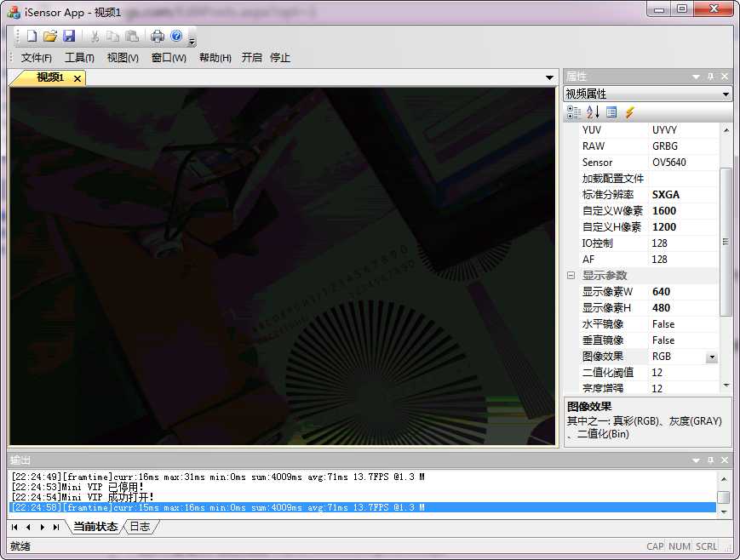Select the AF 128 value
Viewport: 740px width, 560px height.
click(x=684, y=260)
